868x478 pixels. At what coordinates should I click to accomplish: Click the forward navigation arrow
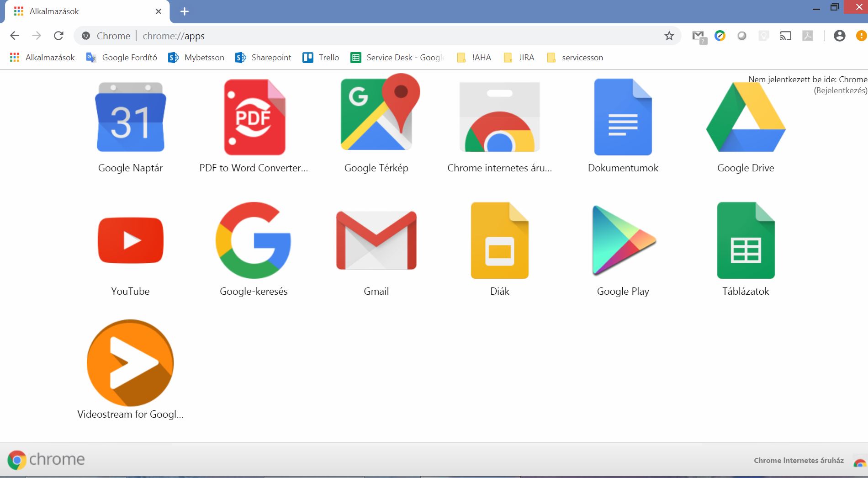pyautogui.click(x=37, y=36)
